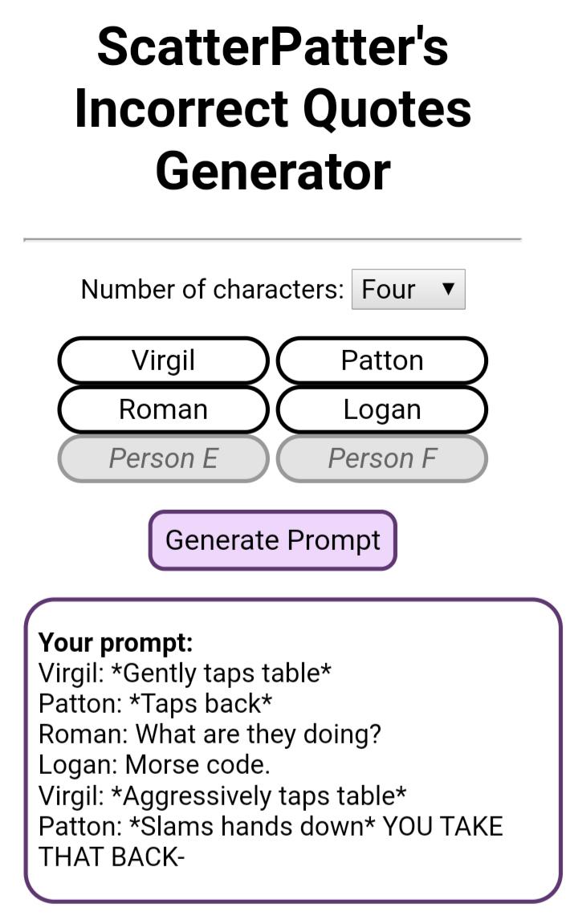Click the ScatterPatter's Incorrect Quotes Generator heading
The image size is (578, 924).
[x=273, y=108]
